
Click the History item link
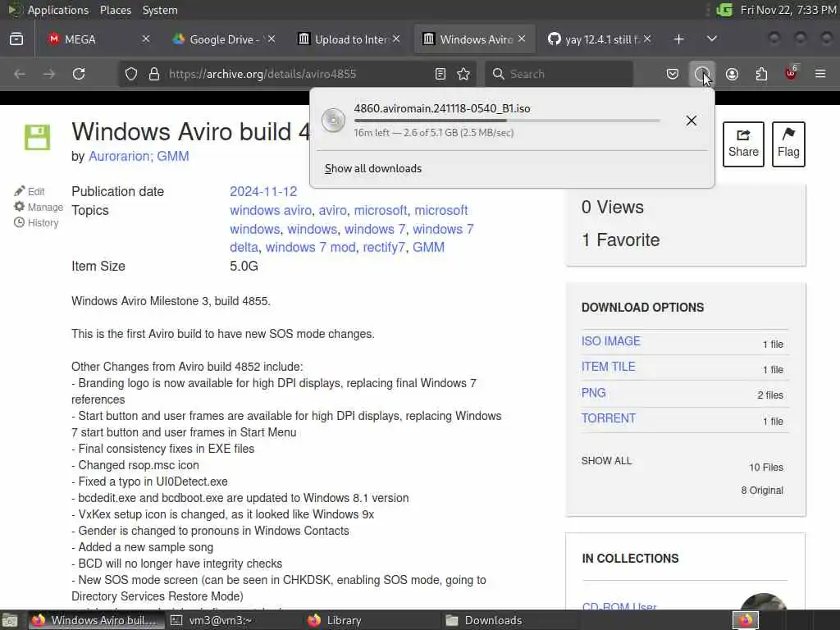pos(36,222)
